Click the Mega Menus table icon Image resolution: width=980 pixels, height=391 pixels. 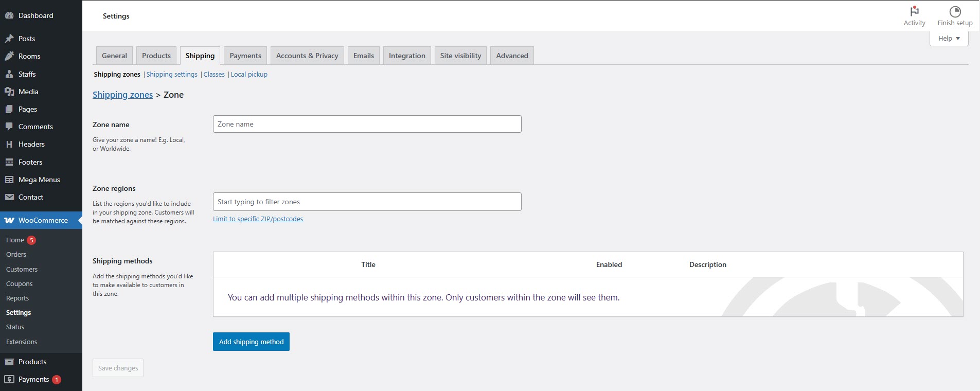click(9, 180)
